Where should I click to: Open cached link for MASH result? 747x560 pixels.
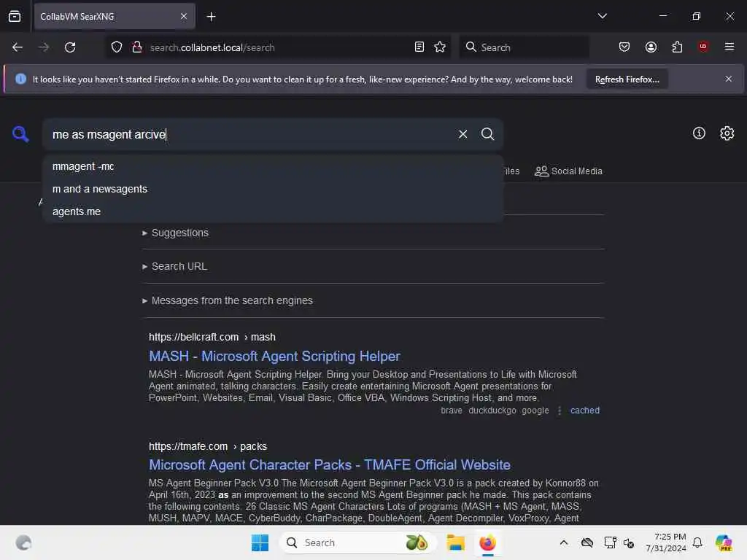[585, 411]
